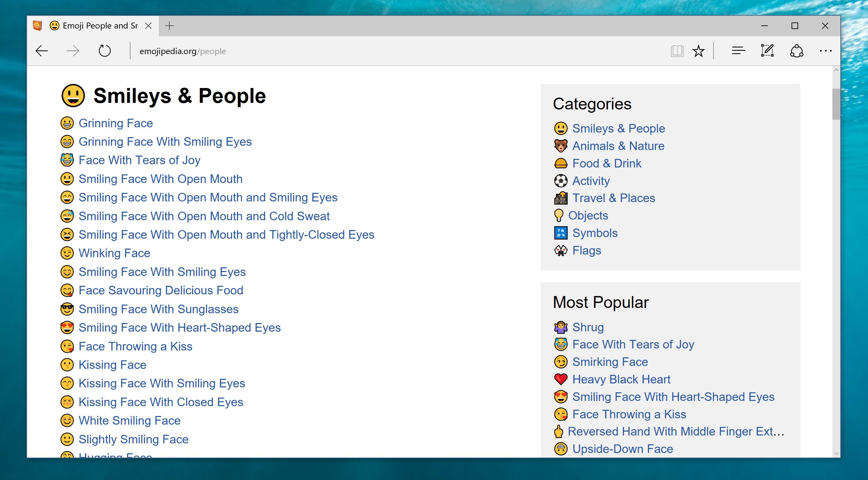Make a Web Note pen icon
The width and height of the screenshot is (868, 480).
(x=767, y=51)
